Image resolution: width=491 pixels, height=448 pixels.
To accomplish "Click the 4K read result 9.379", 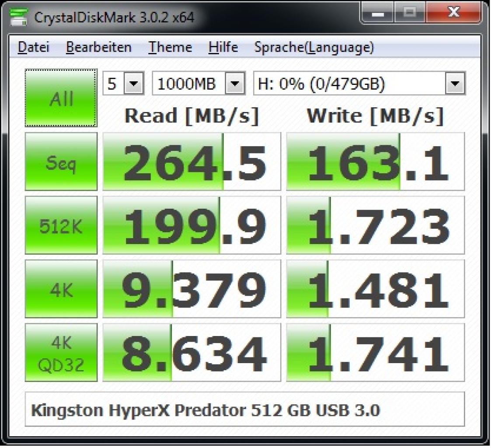I will [x=192, y=289].
